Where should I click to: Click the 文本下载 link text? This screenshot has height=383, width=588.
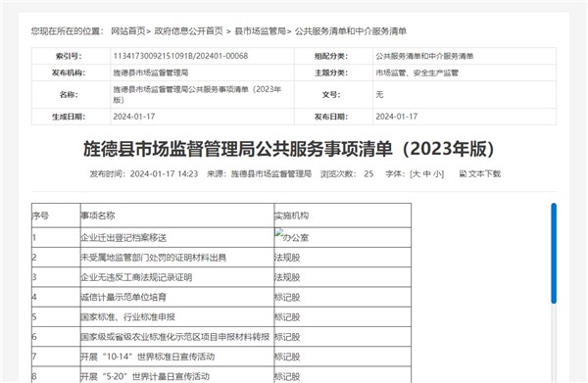pos(484,173)
